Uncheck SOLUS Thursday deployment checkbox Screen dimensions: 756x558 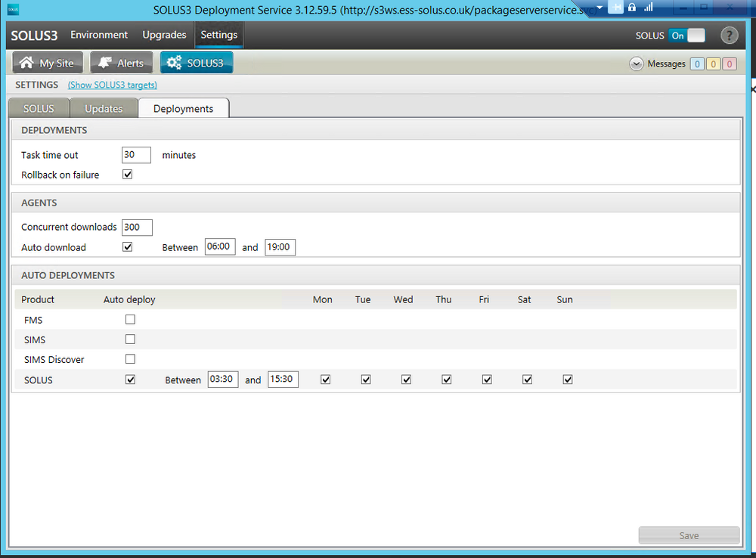tap(447, 380)
